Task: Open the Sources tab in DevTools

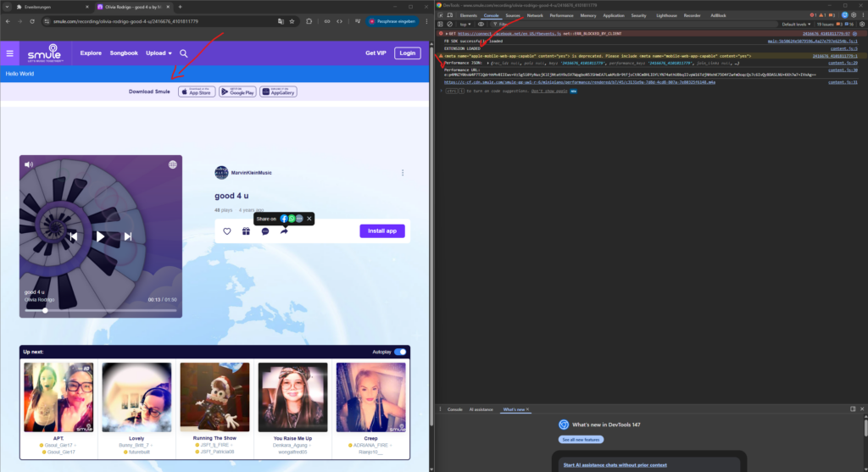Action: pyautogui.click(x=513, y=15)
